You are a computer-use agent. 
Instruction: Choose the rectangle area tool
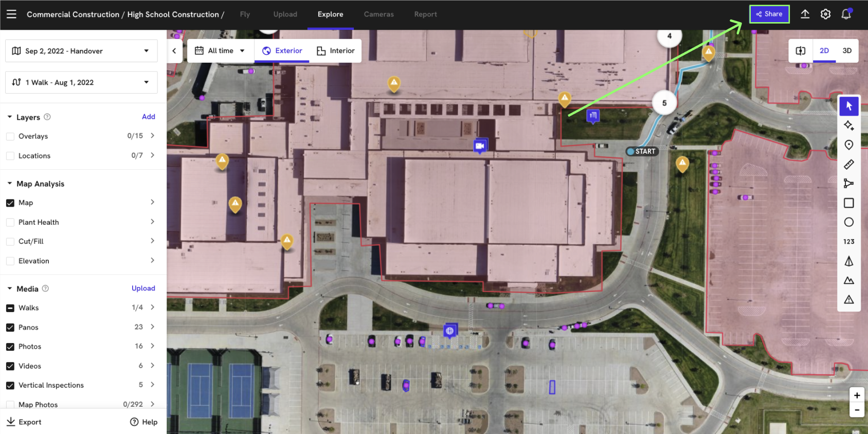click(848, 203)
